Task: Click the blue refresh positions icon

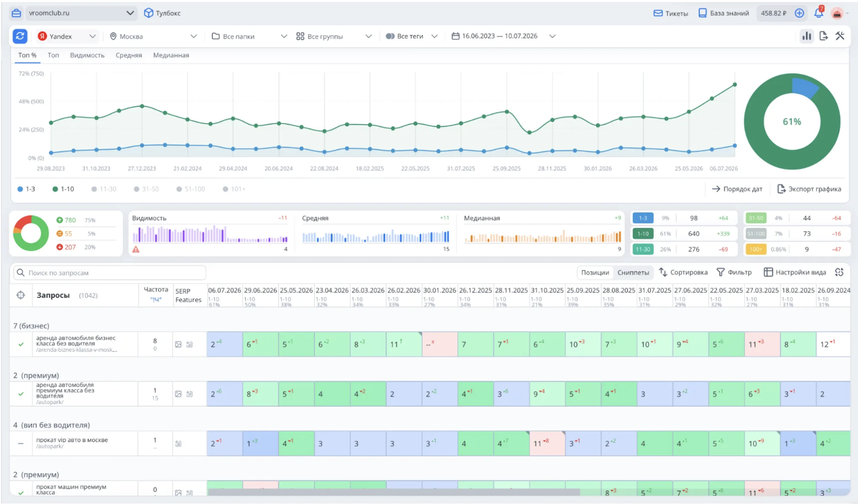Action: 20,36
